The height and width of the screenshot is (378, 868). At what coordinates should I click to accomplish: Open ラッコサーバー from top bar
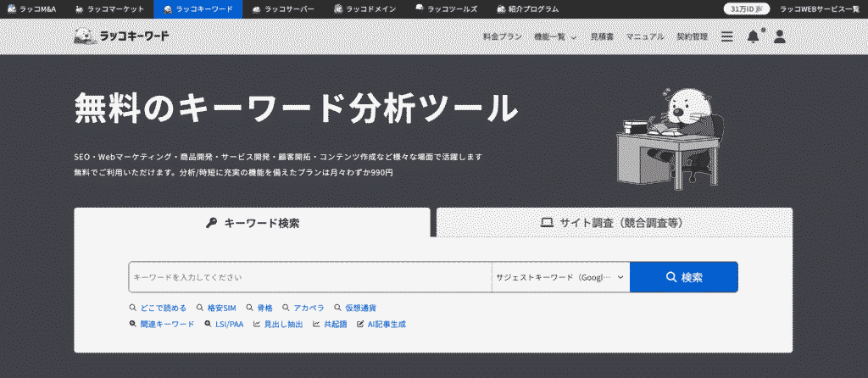pos(282,8)
